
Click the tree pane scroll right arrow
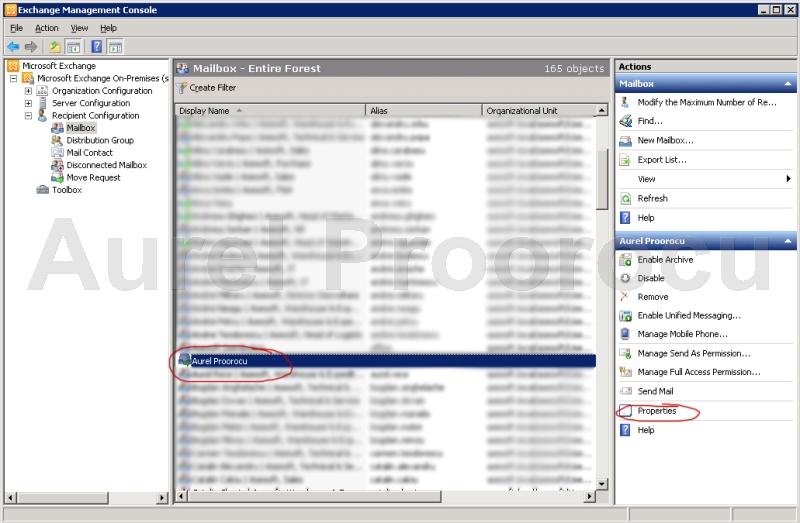coord(162,497)
